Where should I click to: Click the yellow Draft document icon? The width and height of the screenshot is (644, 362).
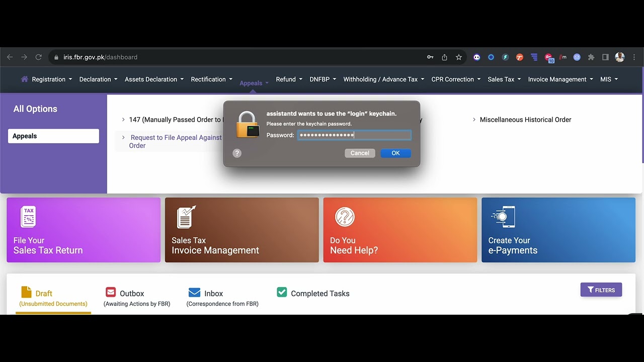coord(26,292)
